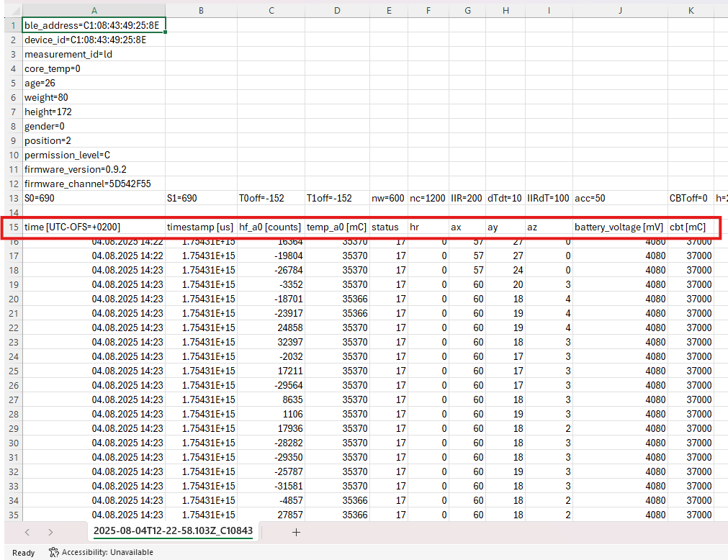
Task: Click the timestamp [us] header cell
Action: [x=201, y=227]
